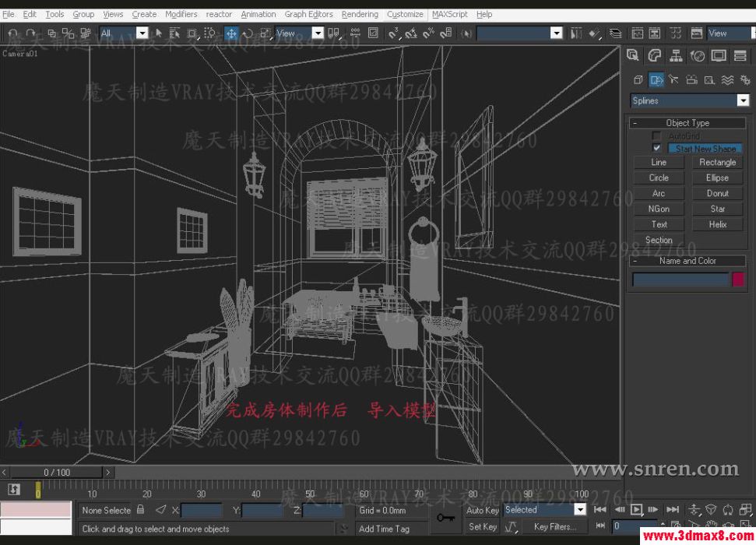Enable Auto Key animation mode

[x=482, y=510]
